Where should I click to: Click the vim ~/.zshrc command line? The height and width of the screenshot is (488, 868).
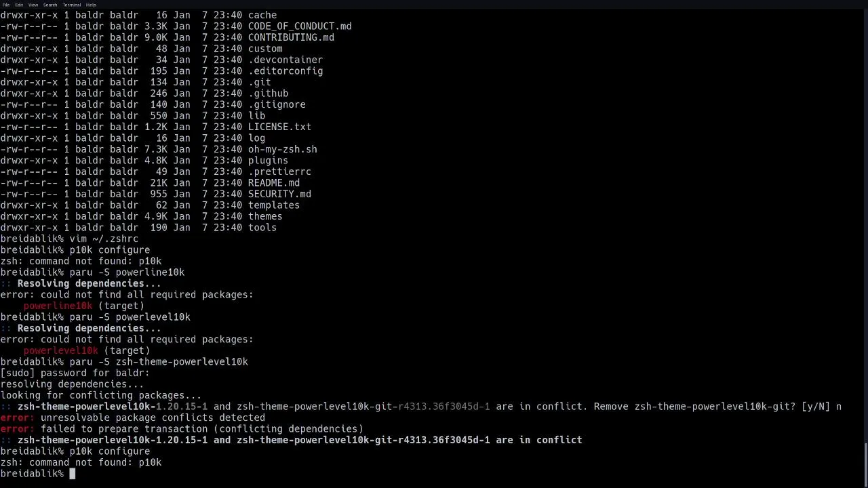tap(103, 239)
